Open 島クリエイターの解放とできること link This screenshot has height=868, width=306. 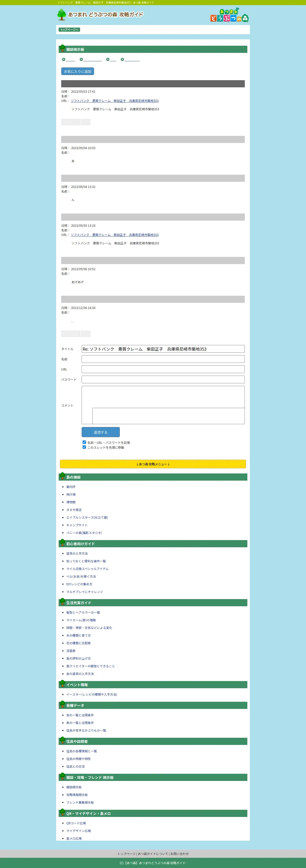(x=91, y=666)
